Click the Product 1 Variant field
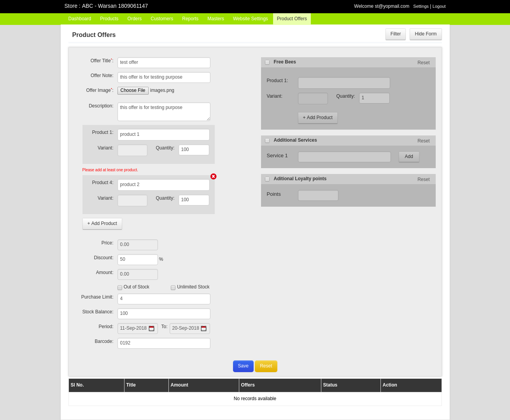510x420 pixels. pyautogui.click(x=132, y=150)
